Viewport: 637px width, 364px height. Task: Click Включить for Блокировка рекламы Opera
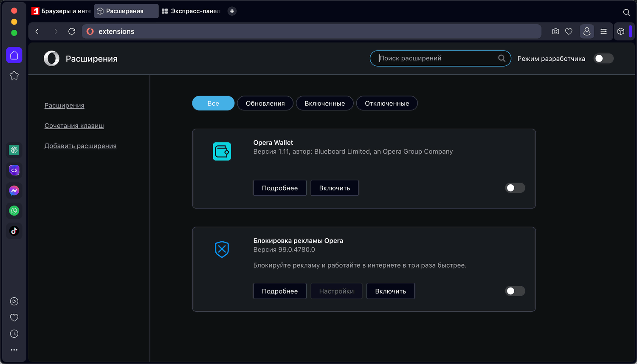click(x=391, y=291)
